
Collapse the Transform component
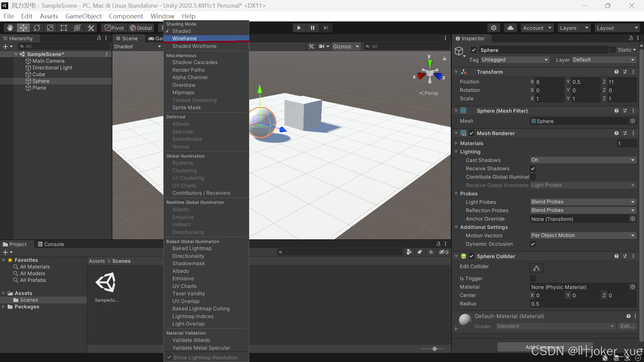[x=456, y=72]
